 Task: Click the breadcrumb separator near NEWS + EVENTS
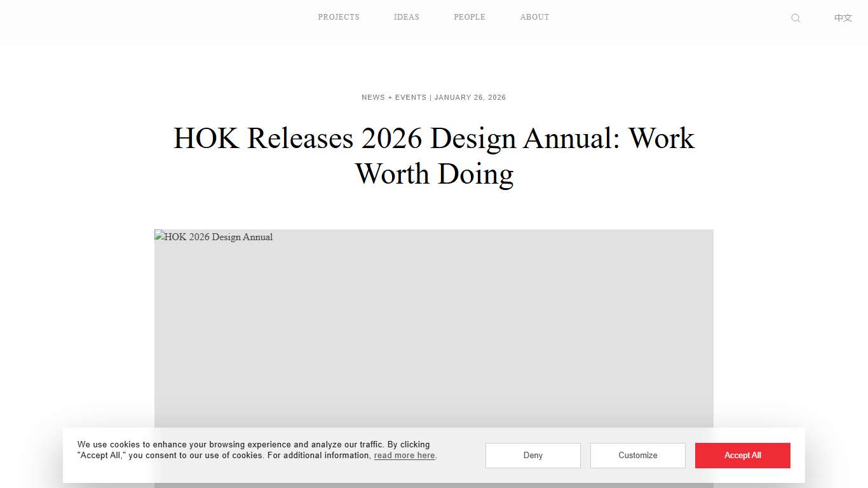(x=430, y=97)
